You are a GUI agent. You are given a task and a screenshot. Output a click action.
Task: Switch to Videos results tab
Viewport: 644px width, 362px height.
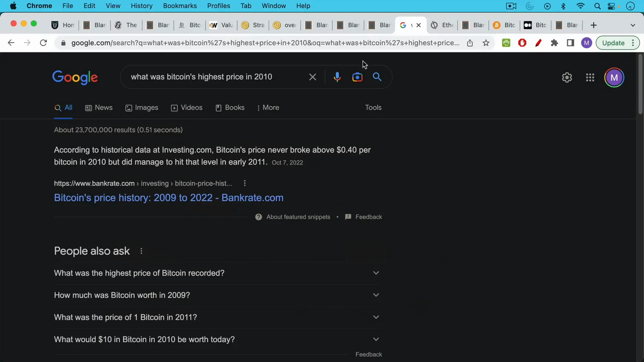pyautogui.click(x=186, y=108)
